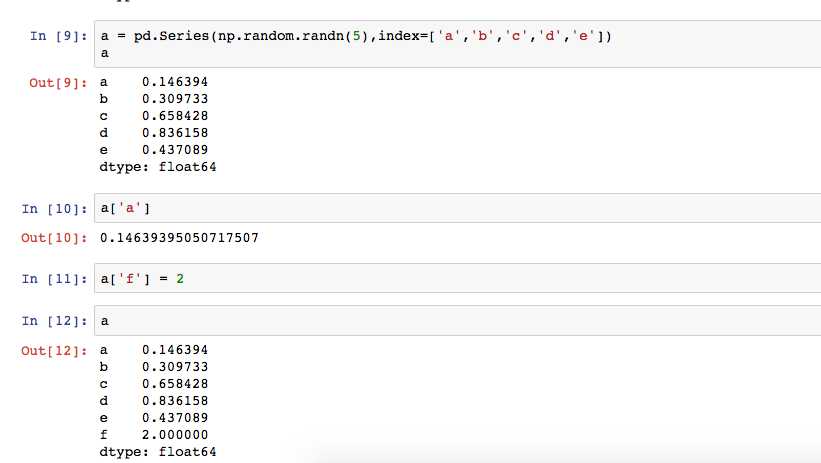Click dtype: float64 under Out[12]
This screenshot has height=463, width=821.
point(158,452)
